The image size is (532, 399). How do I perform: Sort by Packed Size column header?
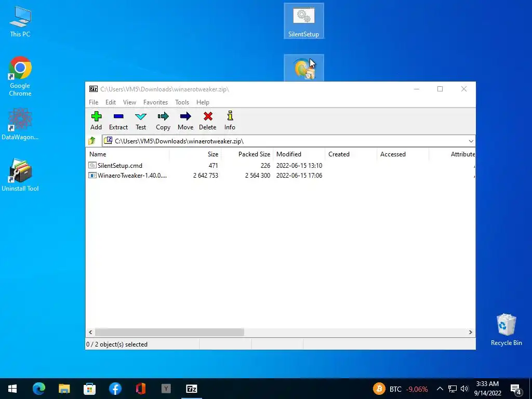(x=247, y=154)
